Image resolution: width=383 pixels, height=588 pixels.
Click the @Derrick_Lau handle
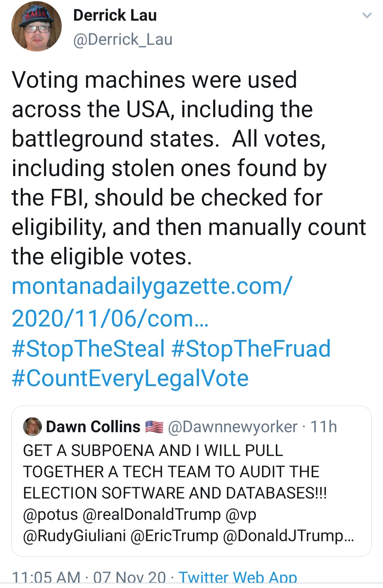pos(123,39)
